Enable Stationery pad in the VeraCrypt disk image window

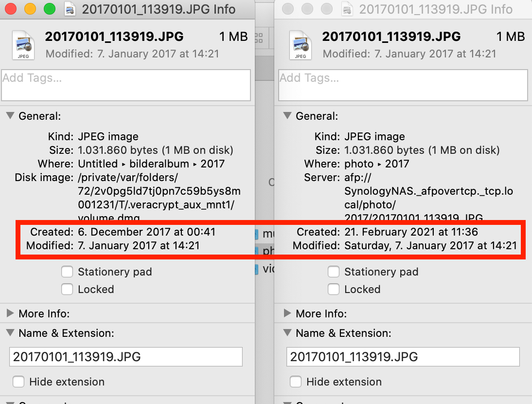click(68, 272)
